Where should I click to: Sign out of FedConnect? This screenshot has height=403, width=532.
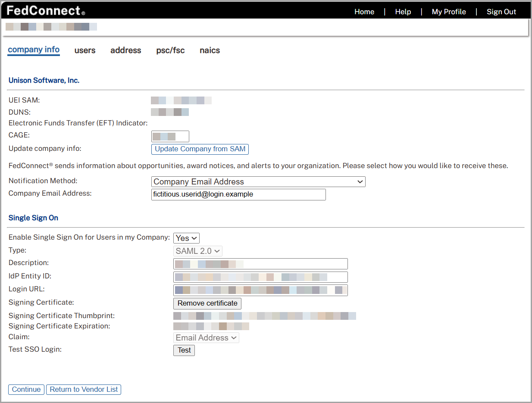(x=501, y=12)
